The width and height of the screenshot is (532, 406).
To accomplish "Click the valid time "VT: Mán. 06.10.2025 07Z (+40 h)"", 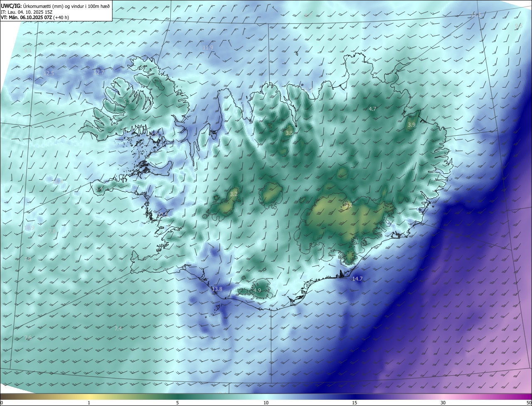I will pos(35,18).
